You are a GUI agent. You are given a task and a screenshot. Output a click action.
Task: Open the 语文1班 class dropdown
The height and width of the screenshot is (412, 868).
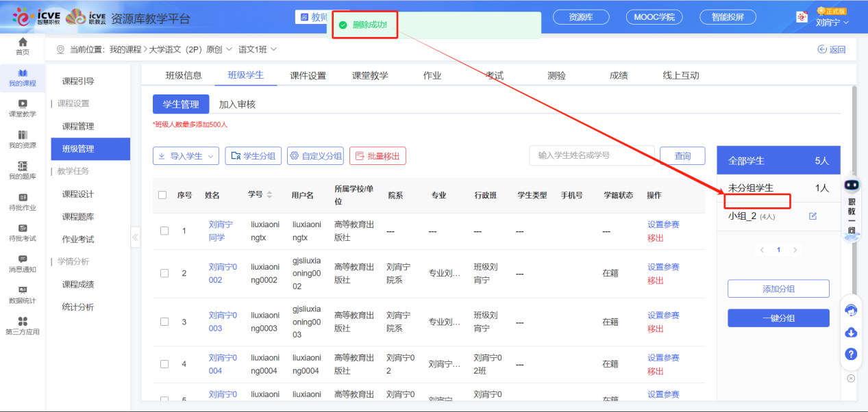(x=258, y=49)
